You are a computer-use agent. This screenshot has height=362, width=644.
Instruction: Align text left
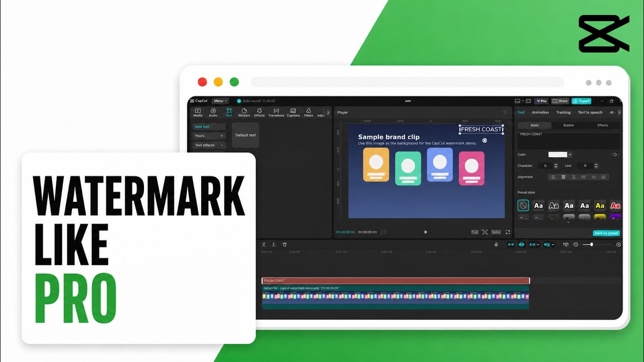click(553, 177)
